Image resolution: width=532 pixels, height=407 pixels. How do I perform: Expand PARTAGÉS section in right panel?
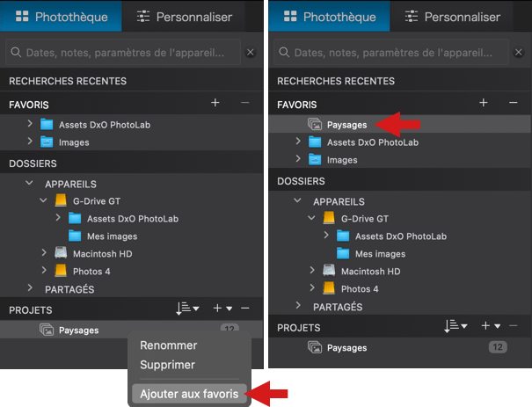(x=298, y=305)
